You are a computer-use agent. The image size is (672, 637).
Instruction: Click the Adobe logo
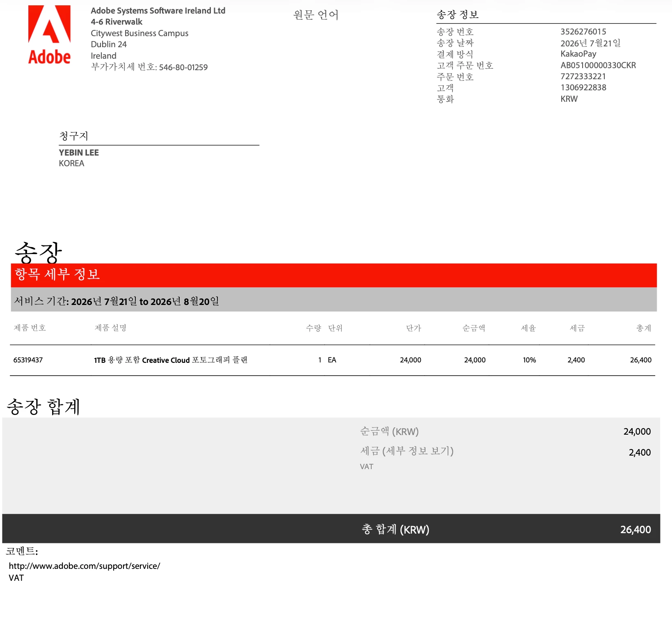click(49, 35)
